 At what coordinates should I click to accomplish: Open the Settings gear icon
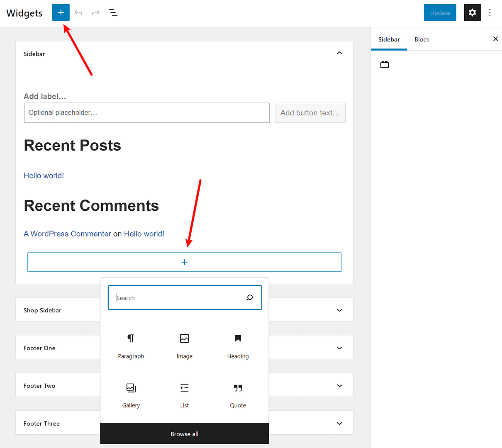point(472,12)
